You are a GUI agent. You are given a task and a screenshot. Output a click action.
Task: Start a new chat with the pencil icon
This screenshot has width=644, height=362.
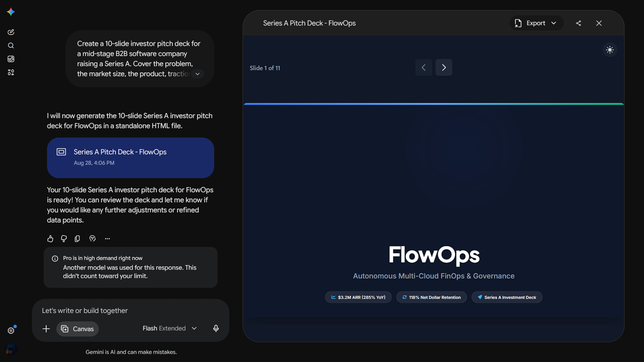(11, 32)
